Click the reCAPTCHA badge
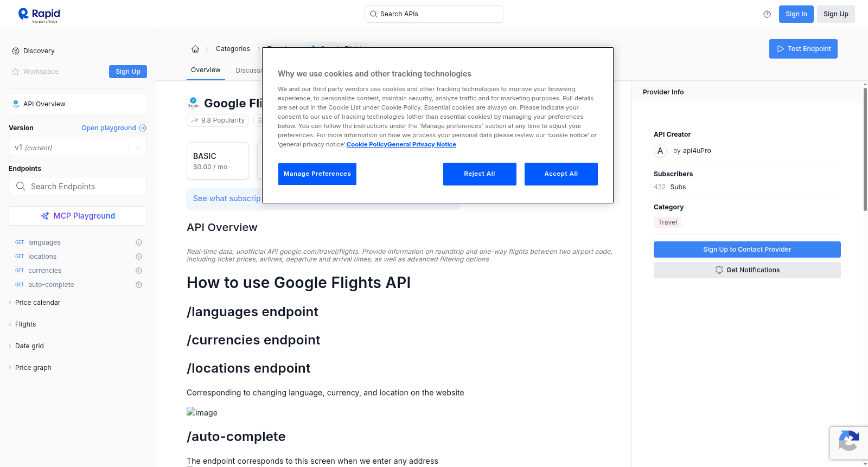 point(848,443)
